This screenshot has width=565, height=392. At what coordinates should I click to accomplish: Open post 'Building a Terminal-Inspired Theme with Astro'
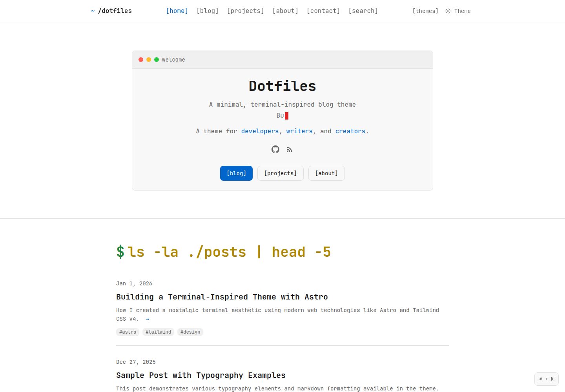[222, 297]
